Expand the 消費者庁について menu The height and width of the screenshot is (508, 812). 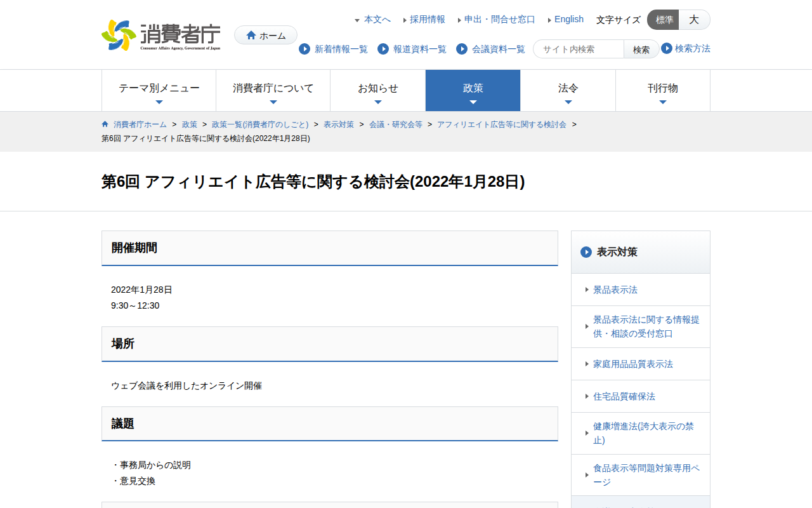click(x=273, y=90)
